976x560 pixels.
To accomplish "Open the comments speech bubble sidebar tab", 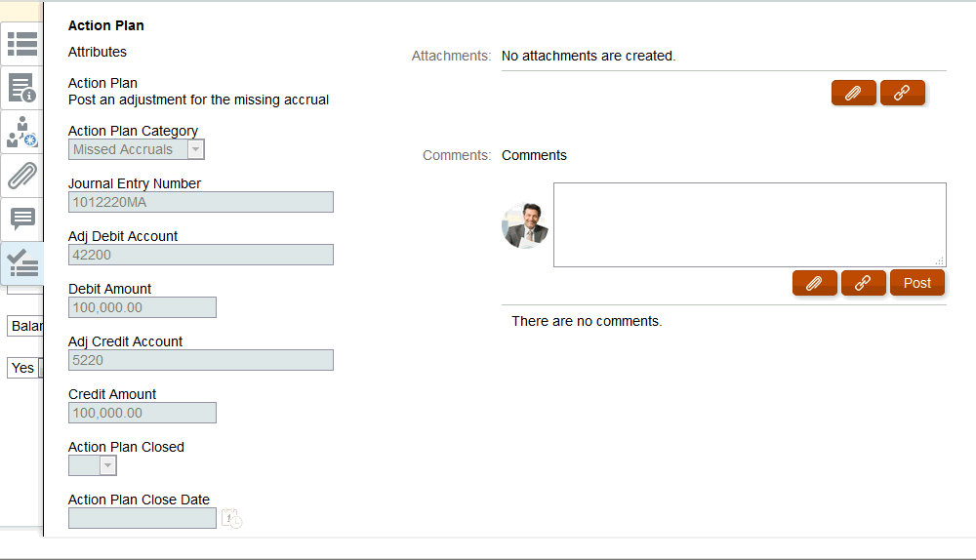I will (x=21, y=219).
